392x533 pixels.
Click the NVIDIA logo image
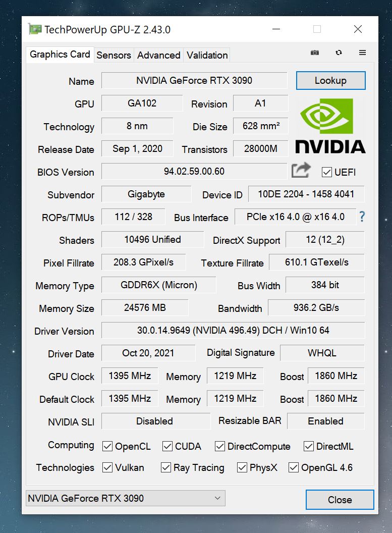330,126
